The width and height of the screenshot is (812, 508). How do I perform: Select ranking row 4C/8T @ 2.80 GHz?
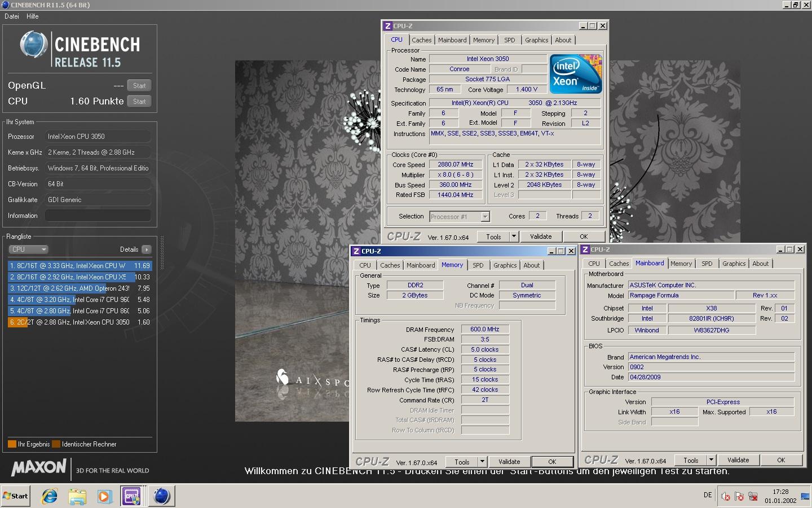point(80,311)
